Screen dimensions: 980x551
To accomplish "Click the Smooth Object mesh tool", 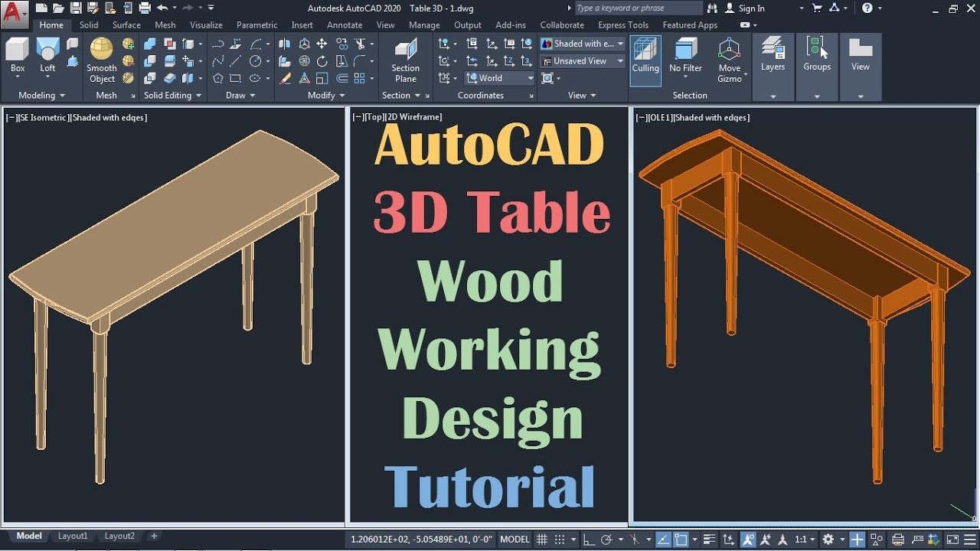I will (x=102, y=60).
